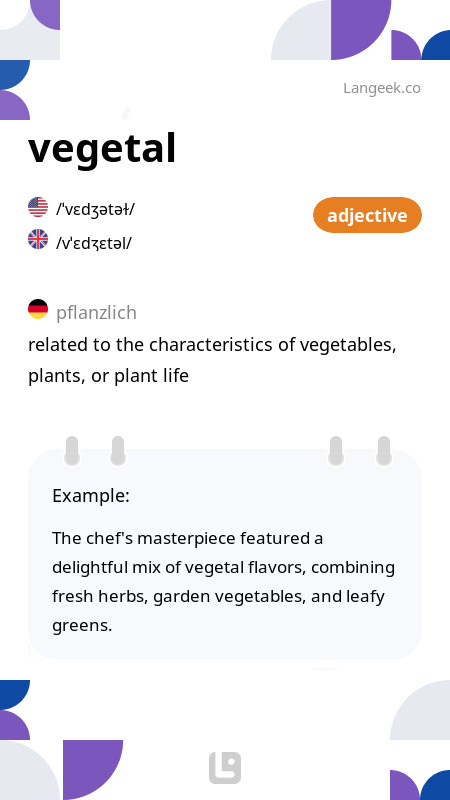
Task: Open the Langeek.co link
Action: [x=382, y=88]
